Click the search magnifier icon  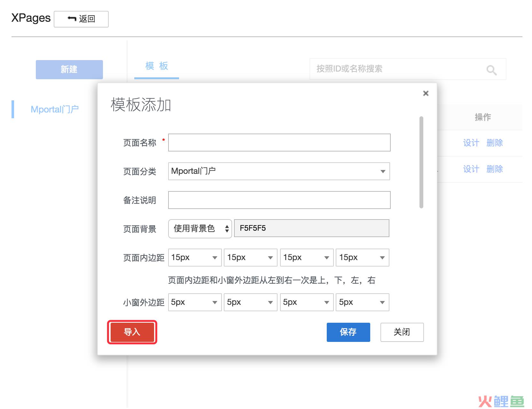tap(491, 70)
